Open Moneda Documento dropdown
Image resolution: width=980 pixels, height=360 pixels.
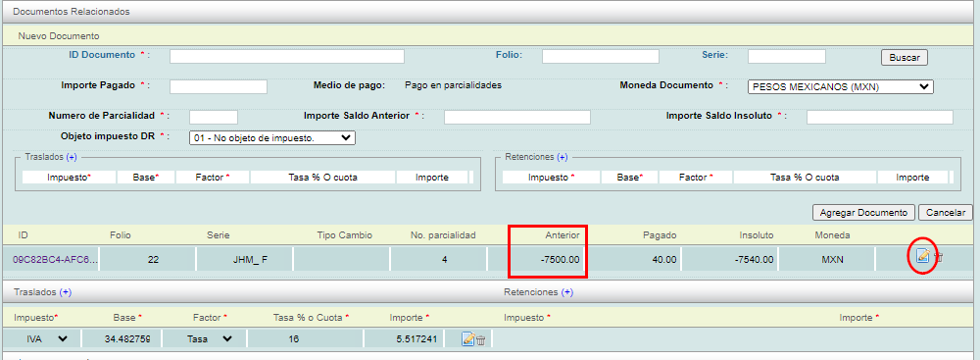coord(841,87)
